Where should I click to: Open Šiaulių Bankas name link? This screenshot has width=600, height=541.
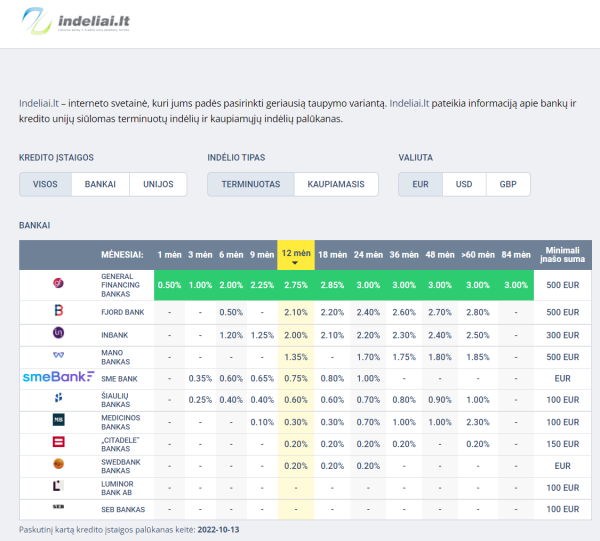tap(116, 400)
